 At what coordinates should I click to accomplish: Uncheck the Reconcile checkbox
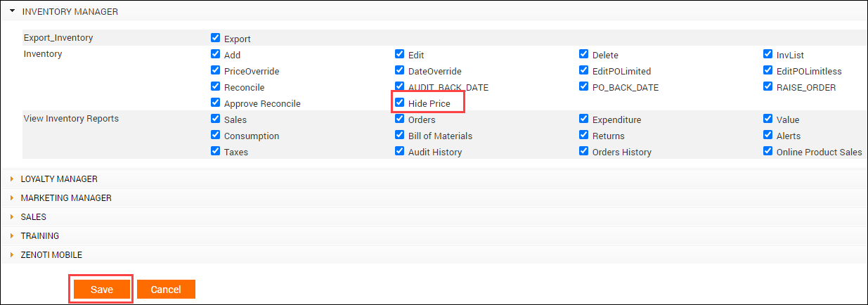click(x=216, y=86)
